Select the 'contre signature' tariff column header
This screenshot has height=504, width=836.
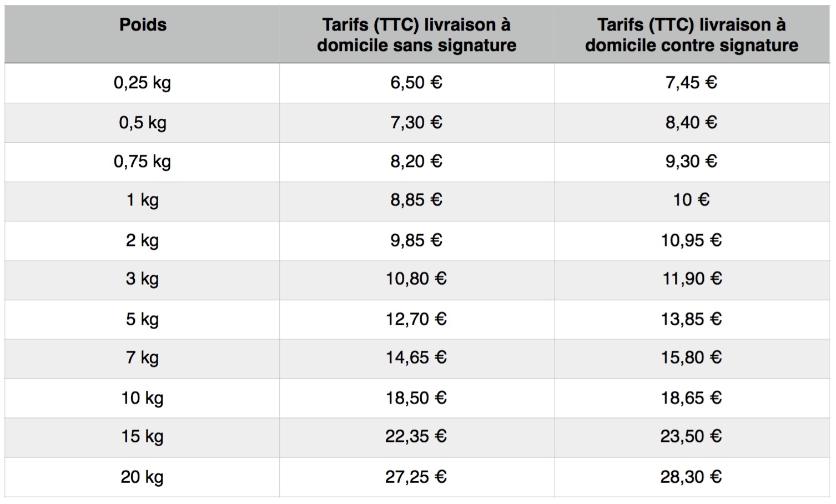pos(691,34)
